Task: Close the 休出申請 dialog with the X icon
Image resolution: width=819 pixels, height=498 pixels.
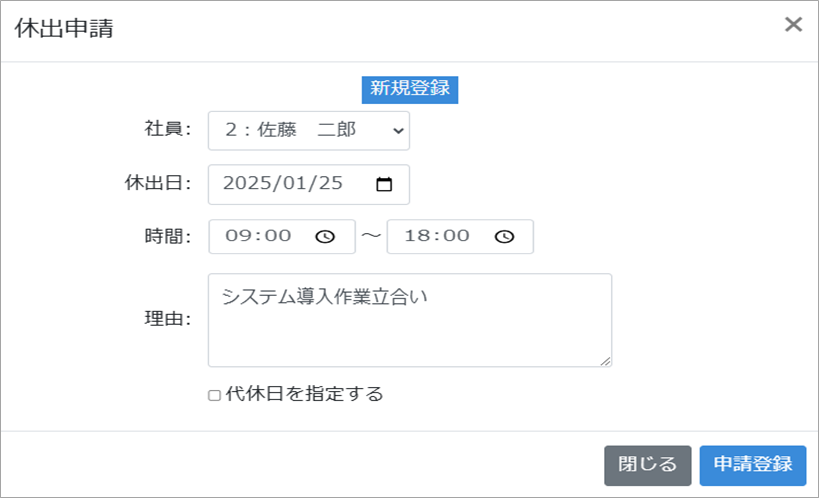Action: click(x=793, y=25)
